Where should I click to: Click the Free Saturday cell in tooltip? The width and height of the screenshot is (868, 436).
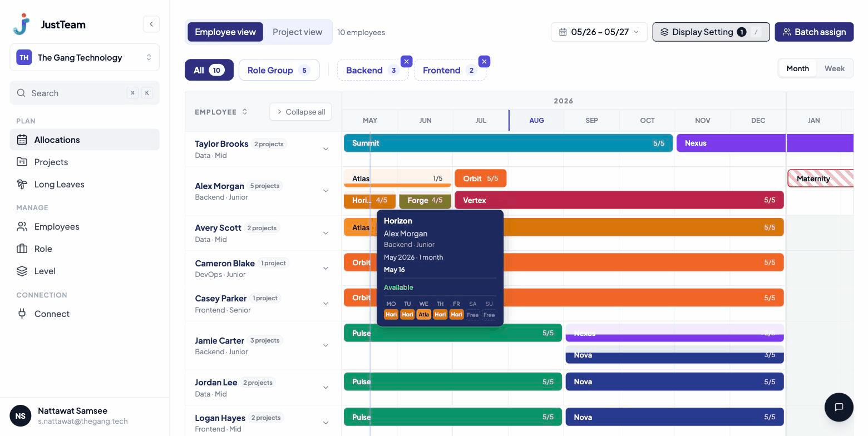472,315
